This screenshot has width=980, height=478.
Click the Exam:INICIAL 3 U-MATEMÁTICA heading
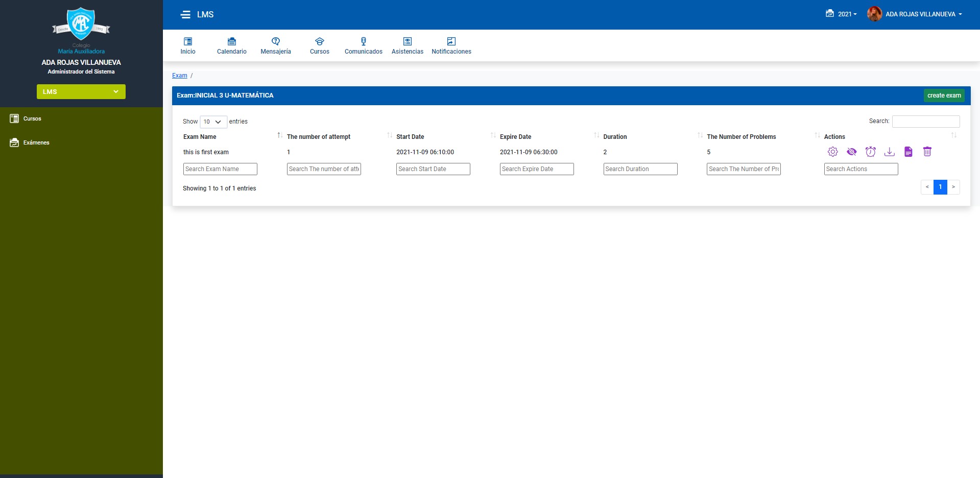tap(225, 95)
